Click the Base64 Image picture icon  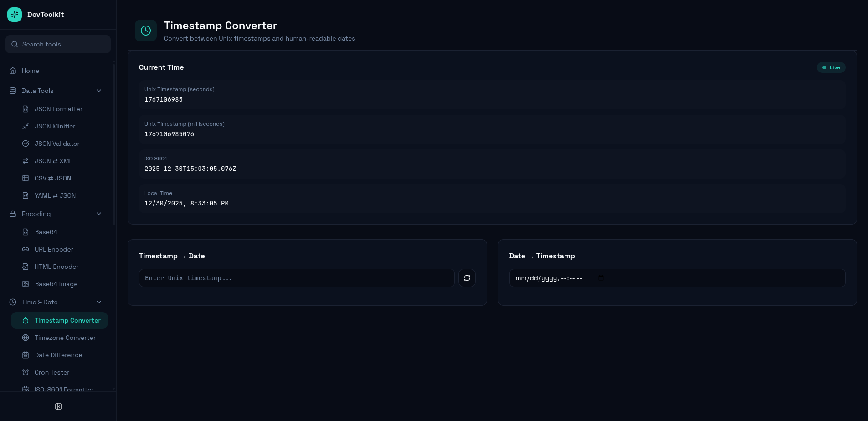[26, 284]
